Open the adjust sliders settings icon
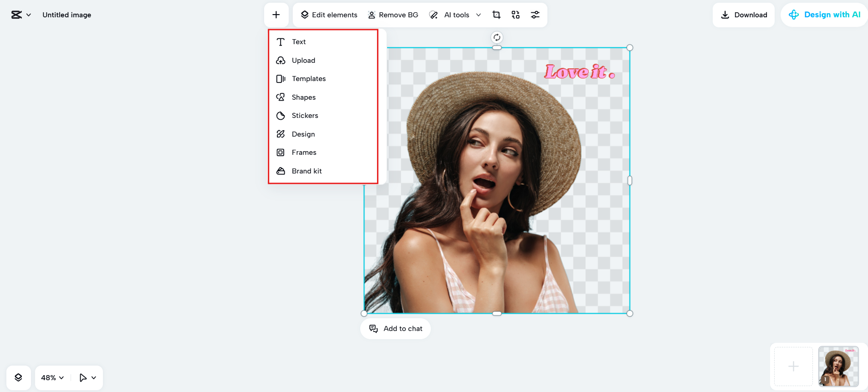Screen dimensions: 868x392 coord(535,15)
